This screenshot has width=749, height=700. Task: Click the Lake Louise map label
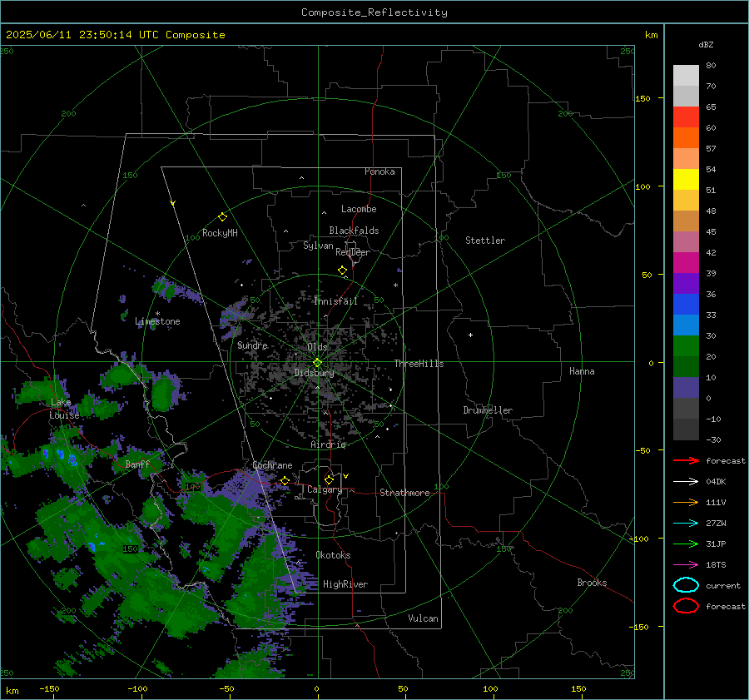pyautogui.click(x=64, y=409)
